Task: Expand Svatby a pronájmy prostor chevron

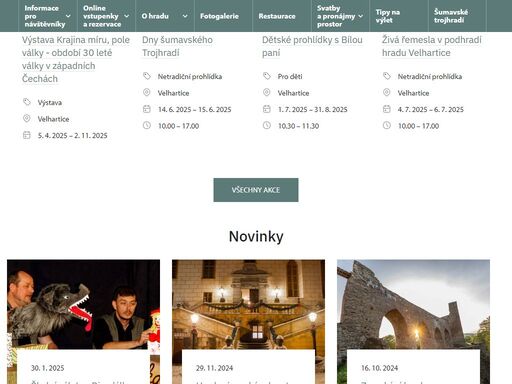Action: coord(361,16)
